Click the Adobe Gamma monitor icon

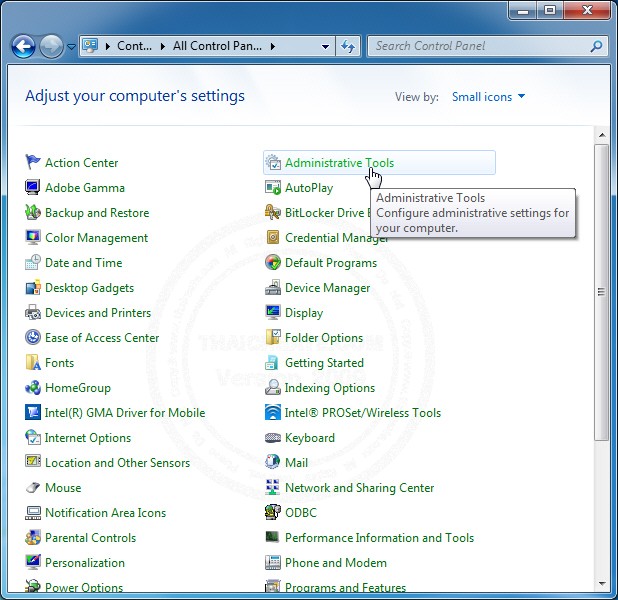tap(33, 187)
